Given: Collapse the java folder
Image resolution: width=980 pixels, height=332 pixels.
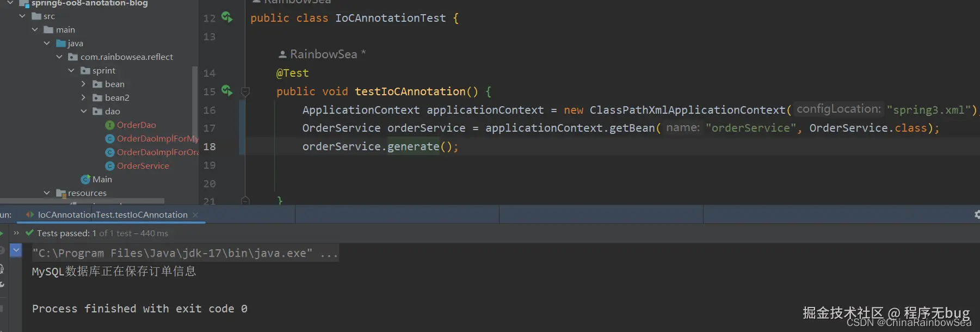Looking at the screenshot, I should click(47, 44).
